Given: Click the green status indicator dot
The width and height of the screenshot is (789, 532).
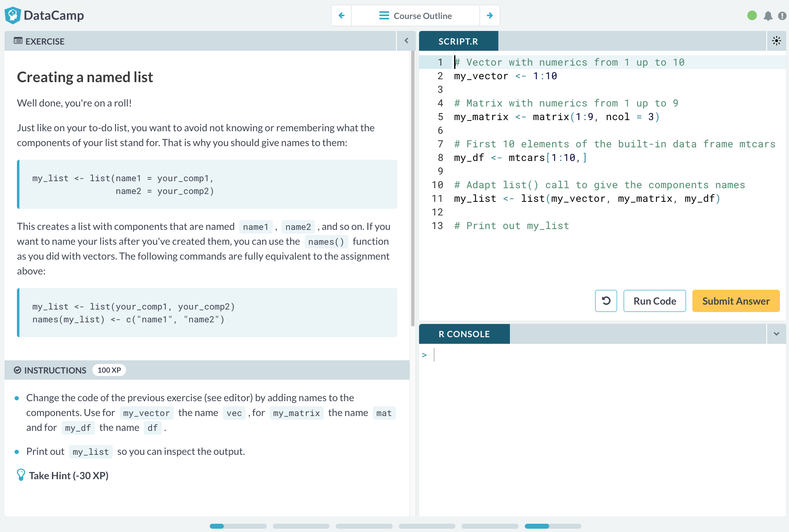Looking at the screenshot, I should point(752,16).
